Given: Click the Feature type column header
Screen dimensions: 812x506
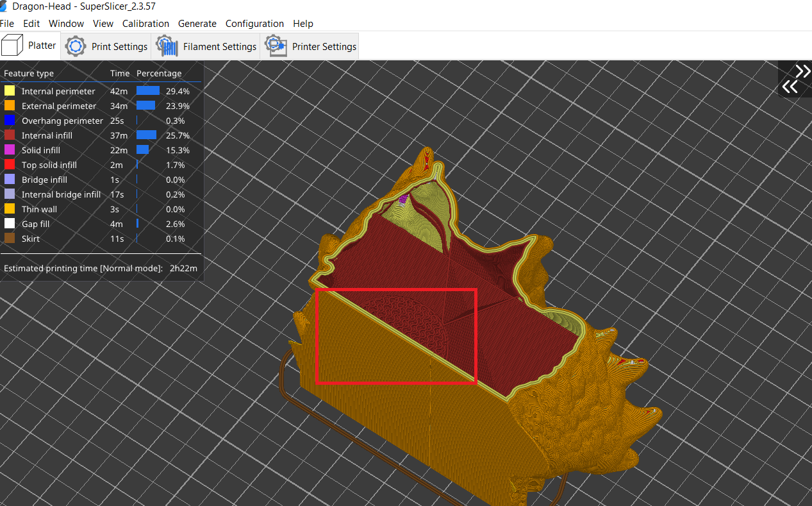Looking at the screenshot, I should tap(29, 74).
